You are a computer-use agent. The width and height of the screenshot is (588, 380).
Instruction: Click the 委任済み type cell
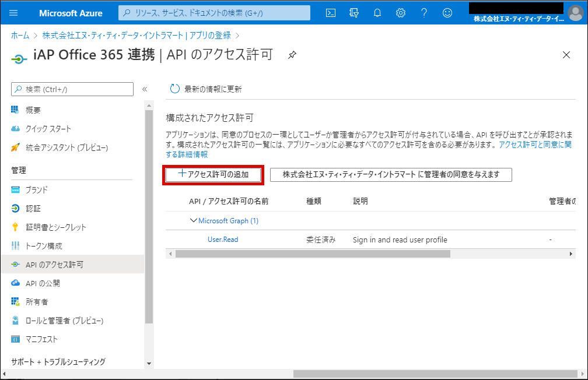point(321,240)
